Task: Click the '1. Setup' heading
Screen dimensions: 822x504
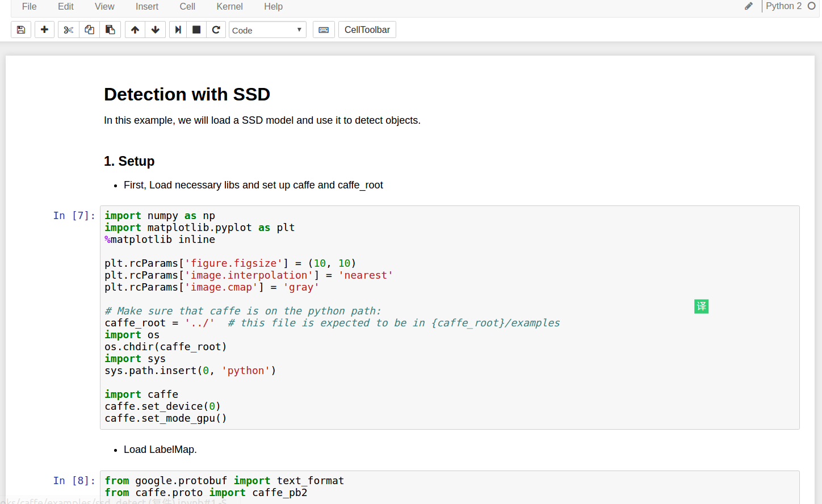Action: (129, 161)
